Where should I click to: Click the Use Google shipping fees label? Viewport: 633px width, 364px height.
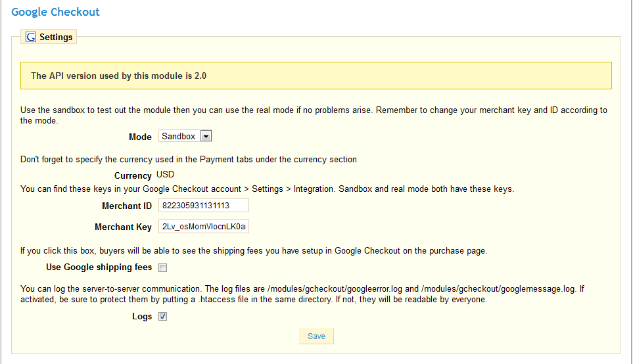coord(99,267)
